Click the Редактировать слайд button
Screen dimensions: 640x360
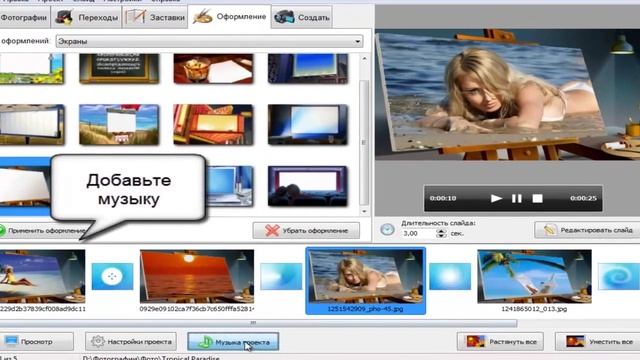[587, 230]
